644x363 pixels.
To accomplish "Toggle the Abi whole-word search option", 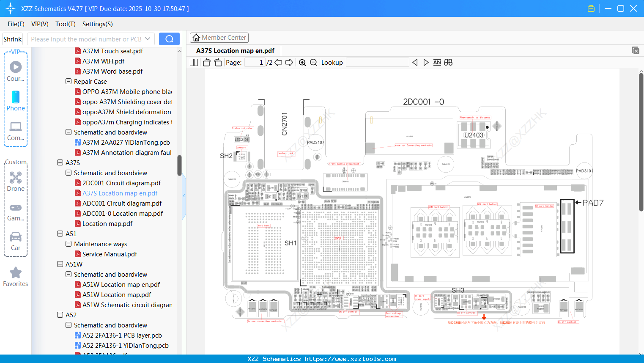I will [x=437, y=62].
